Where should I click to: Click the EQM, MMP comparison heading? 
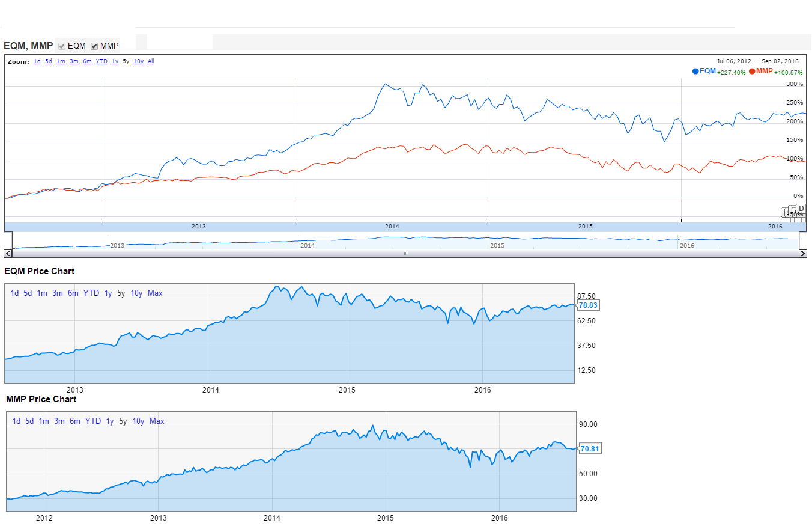tap(28, 46)
